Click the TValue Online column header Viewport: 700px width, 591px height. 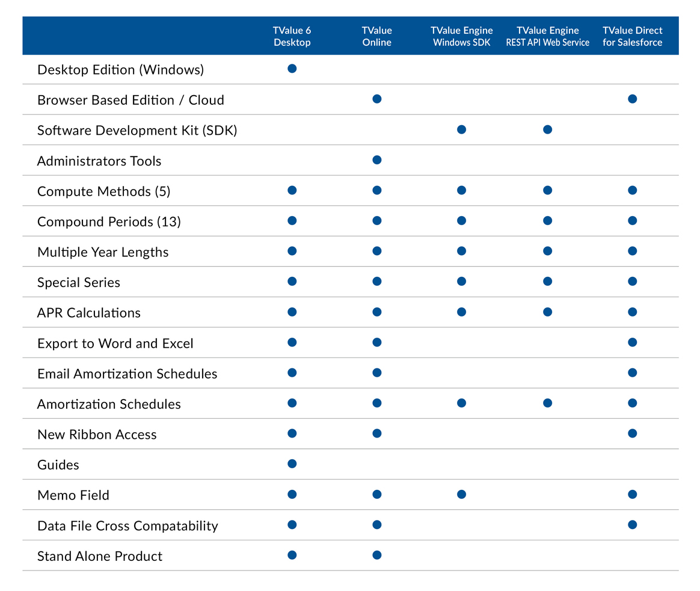point(377,36)
